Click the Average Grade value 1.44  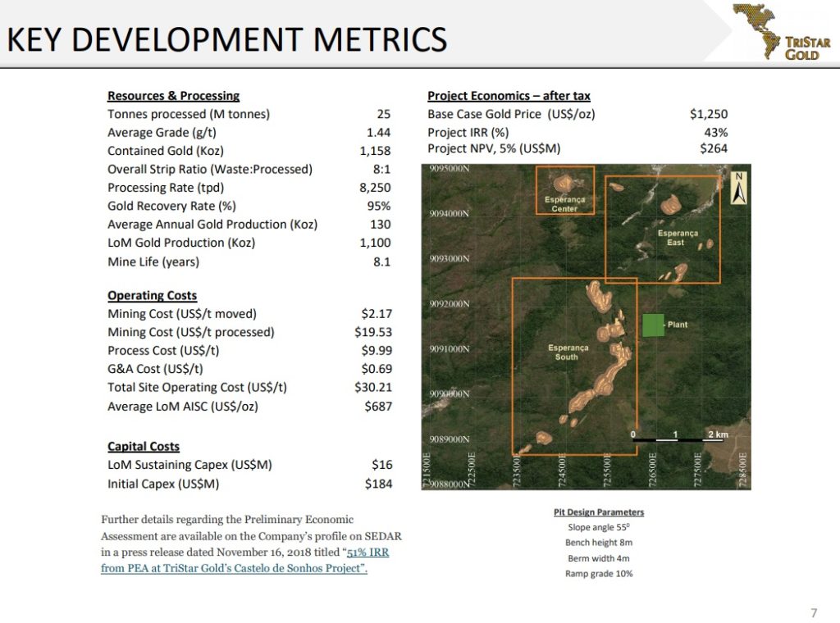[379, 132]
